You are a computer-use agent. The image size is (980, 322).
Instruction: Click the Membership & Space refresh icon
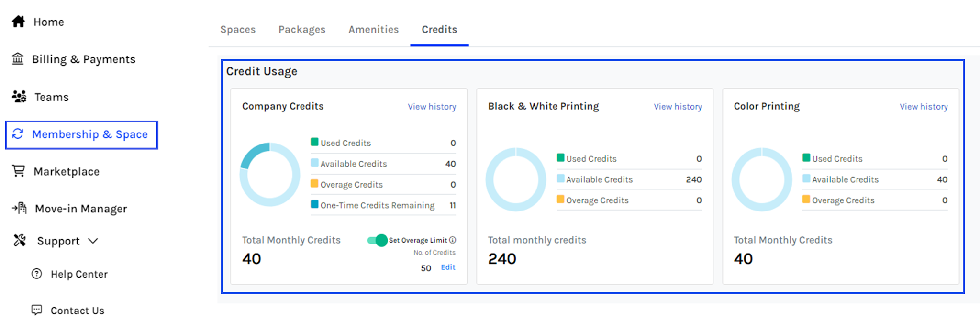click(18, 134)
